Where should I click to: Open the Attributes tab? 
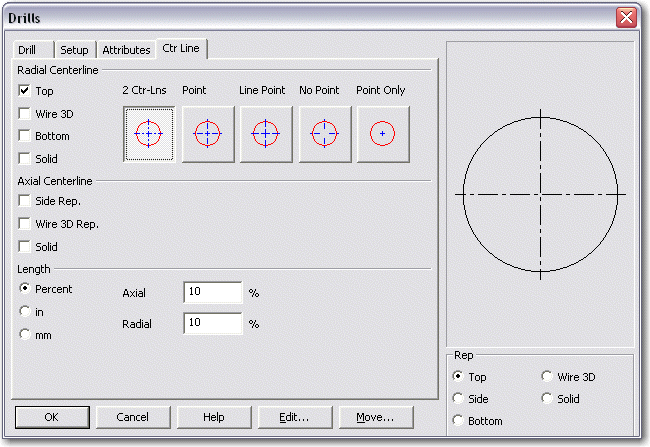click(x=126, y=50)
